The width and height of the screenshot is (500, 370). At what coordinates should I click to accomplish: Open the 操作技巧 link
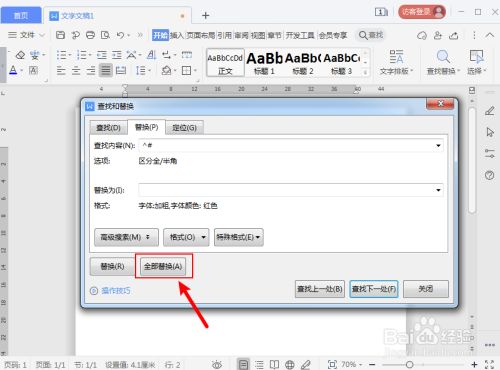point(116,291)
